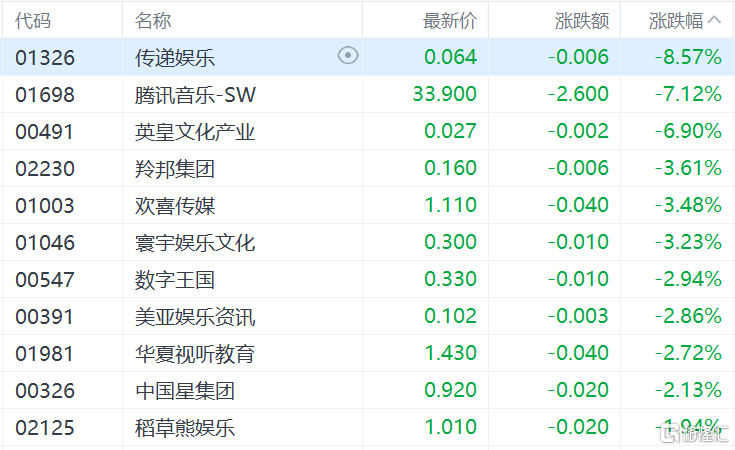The height and width of the screenshot is (450, 735).
Task: Open 欢喜传媒 stock name
Action: [175, 206]
